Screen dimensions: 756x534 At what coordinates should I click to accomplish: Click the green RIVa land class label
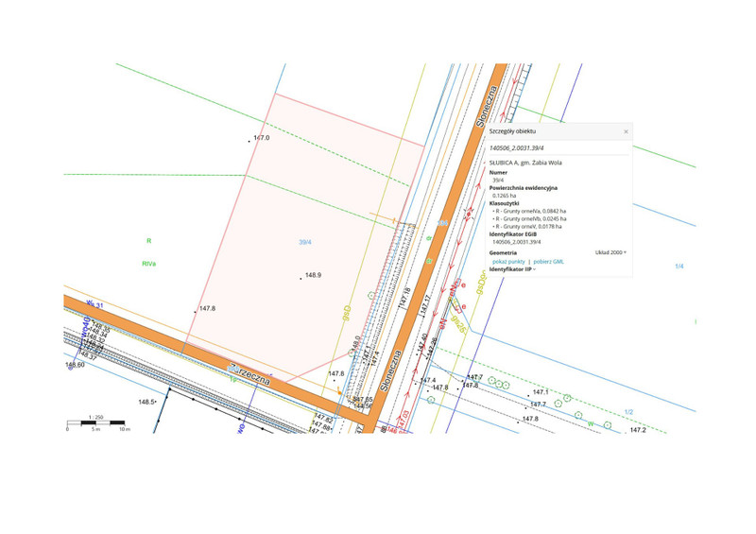[x=149, y=264]
